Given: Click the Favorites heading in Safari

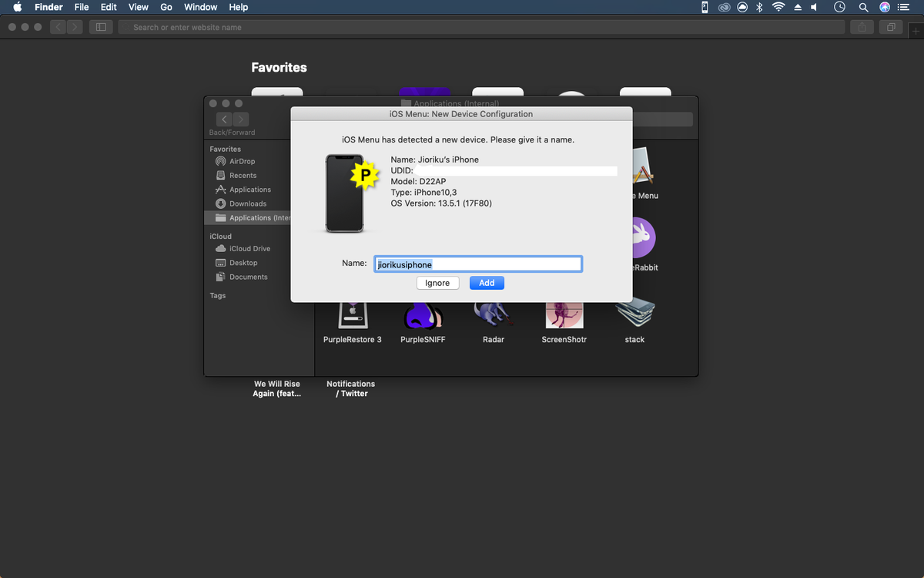Looking at the screenshot, I should pos(279,68).
